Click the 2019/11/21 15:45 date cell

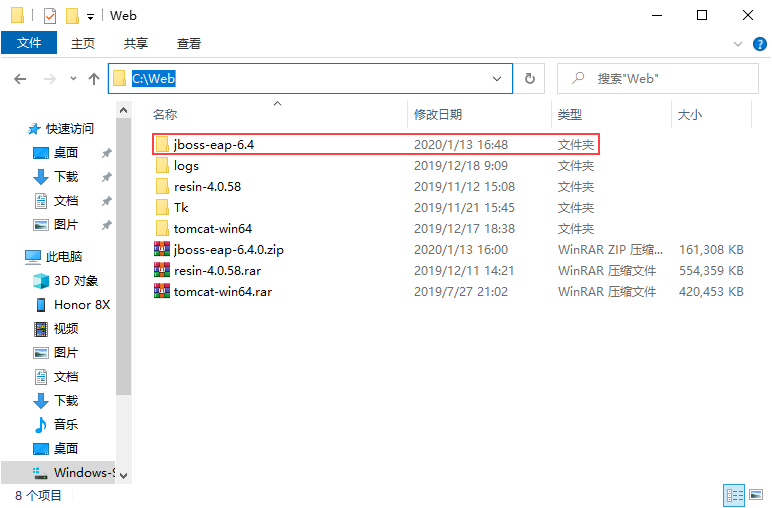[x=464, y=207]
